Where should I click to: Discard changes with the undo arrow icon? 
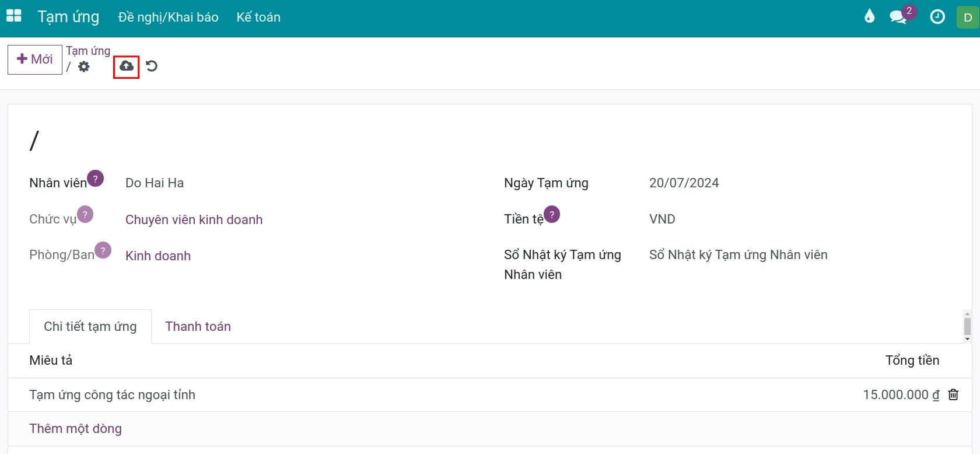(x=152, y=66)
